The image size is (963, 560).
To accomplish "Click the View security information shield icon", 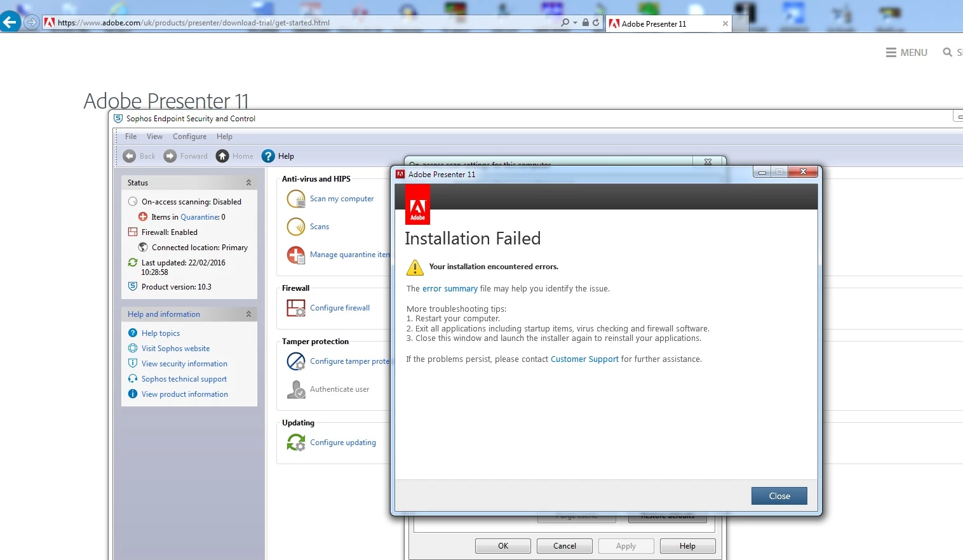I will point(133,363).
